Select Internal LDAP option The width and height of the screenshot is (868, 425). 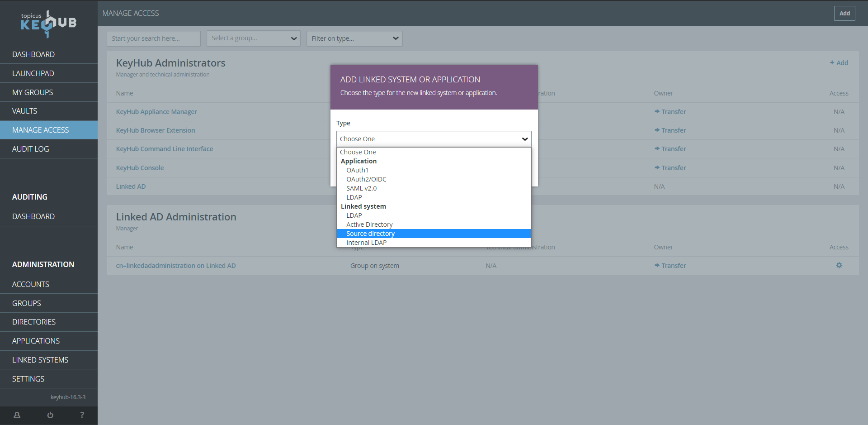[434, 243]
